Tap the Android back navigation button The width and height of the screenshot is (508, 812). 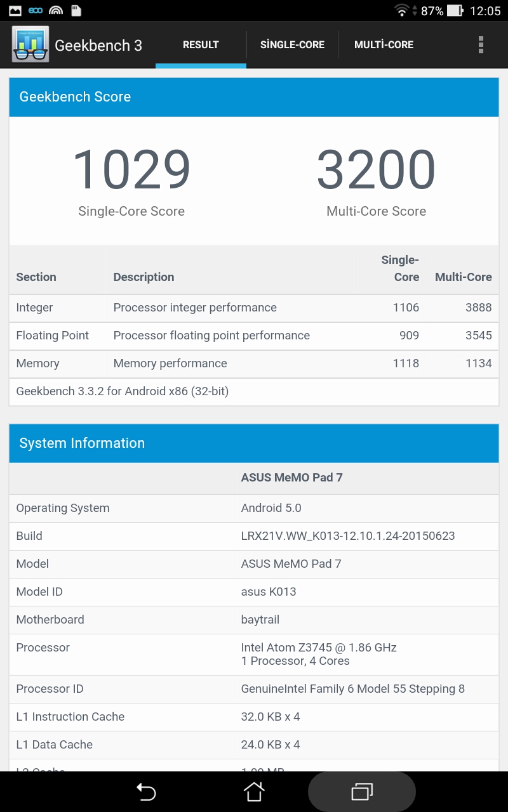146,792
